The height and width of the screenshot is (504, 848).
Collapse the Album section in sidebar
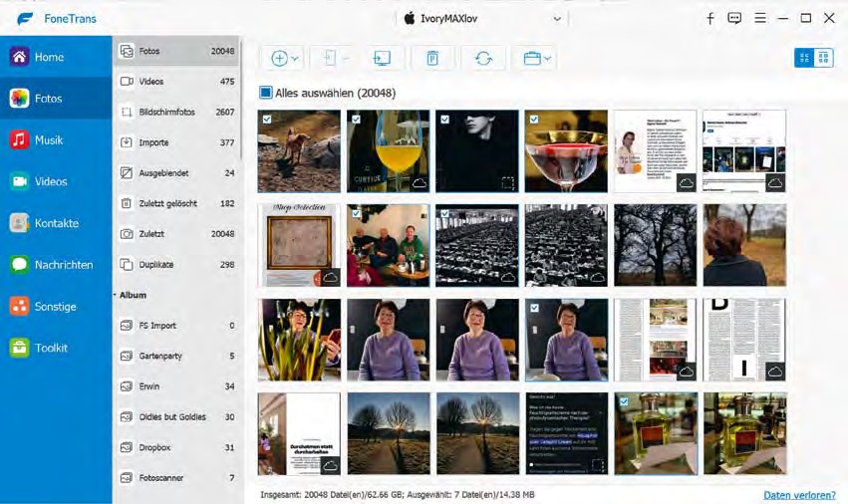tap(115, 296)
